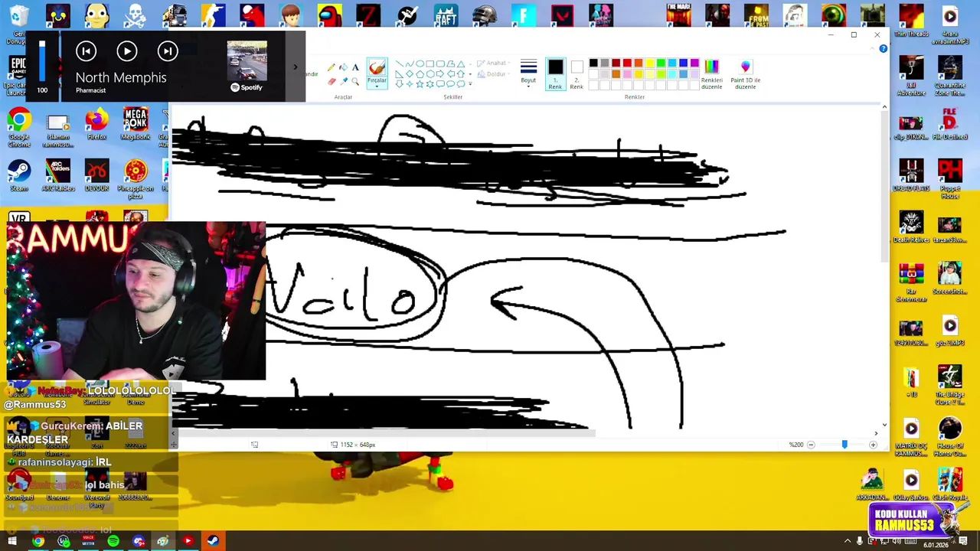Open DREAD FLATS desktop shortcut
Viewport: 980px width, 551px height.
tap(911, 176)
